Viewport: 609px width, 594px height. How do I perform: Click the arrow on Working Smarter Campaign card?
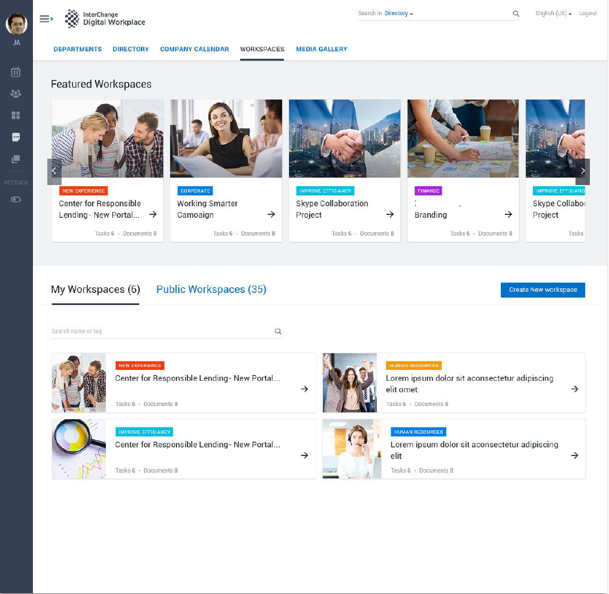[271, 214]
